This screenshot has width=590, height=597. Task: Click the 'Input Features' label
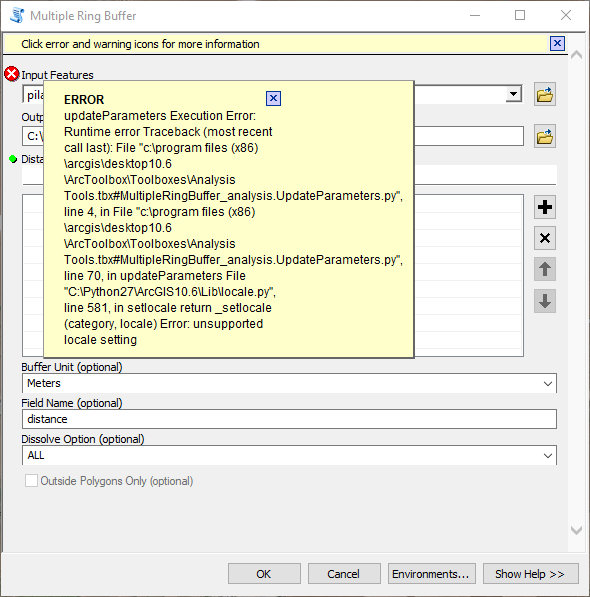(x=57, y=75)
